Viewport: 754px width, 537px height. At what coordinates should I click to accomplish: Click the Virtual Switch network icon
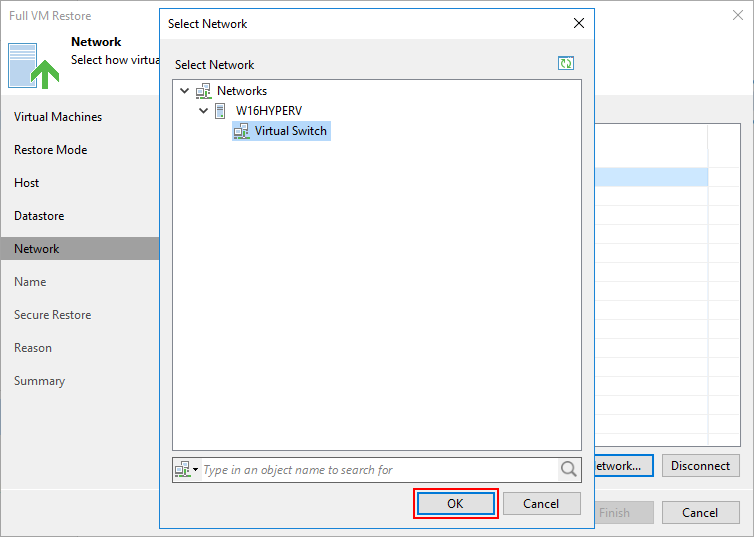point(241,131)
